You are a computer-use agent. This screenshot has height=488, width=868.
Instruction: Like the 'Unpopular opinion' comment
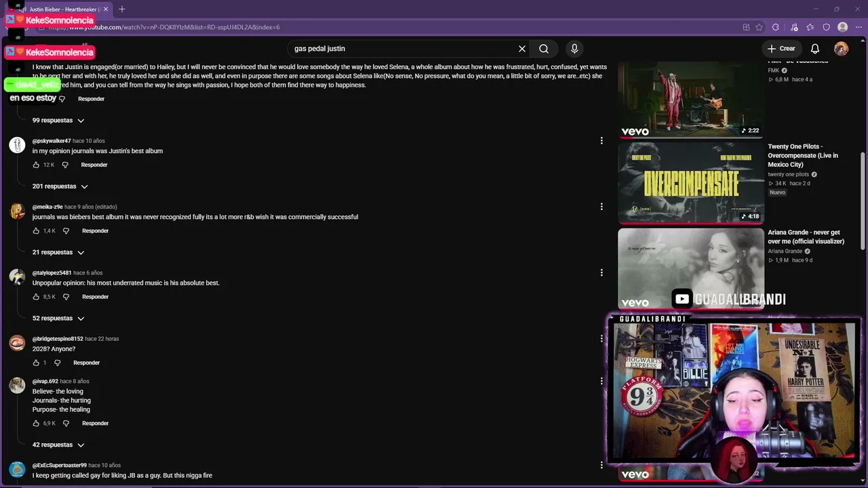37,297
